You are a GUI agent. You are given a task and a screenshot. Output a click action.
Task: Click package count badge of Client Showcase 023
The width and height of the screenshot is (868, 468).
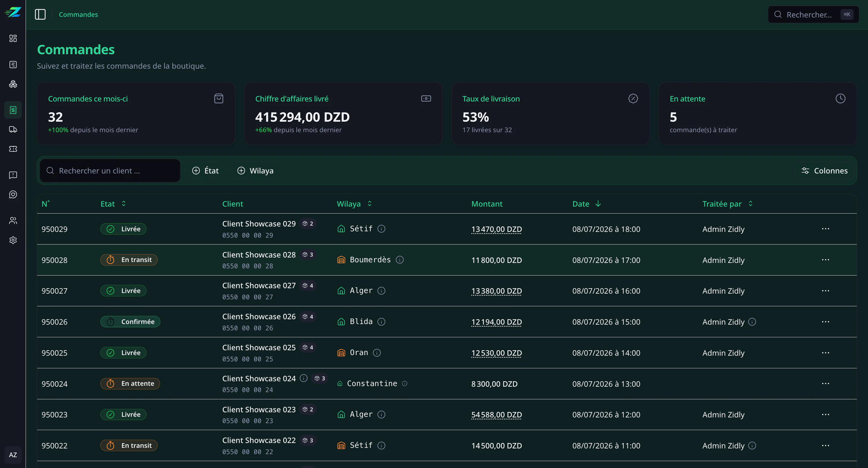pos(308,409)
